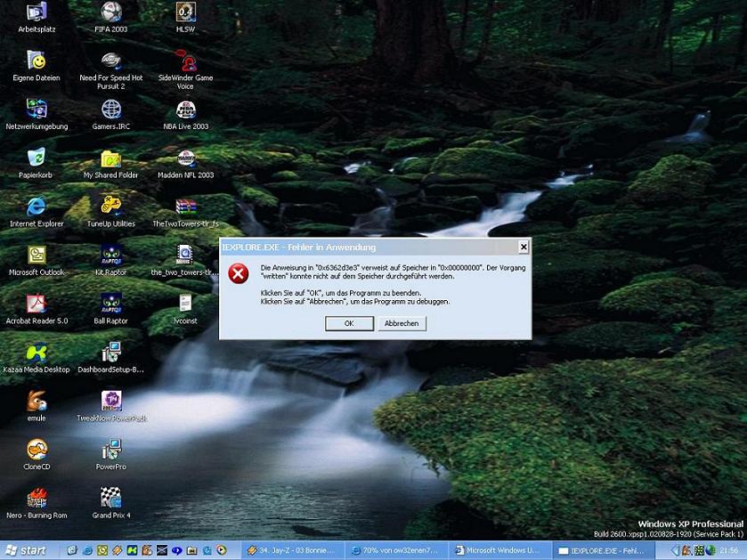747x560 pixels.
Task: Select the Madden NFL 2003 shortcut
Action: tap(186, 163)
